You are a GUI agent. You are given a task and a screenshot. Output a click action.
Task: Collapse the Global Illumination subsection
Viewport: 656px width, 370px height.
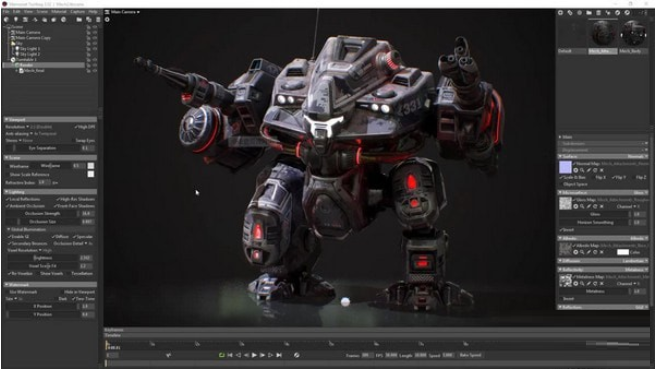tap(51, 229)
